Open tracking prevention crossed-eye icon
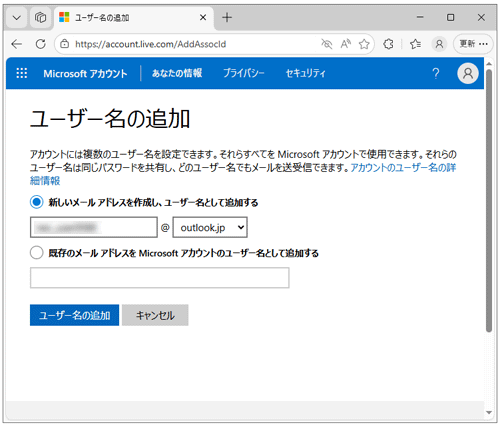The width and height of the screenshot is (500, 427). pyautogui.click(x=327, y=44)
